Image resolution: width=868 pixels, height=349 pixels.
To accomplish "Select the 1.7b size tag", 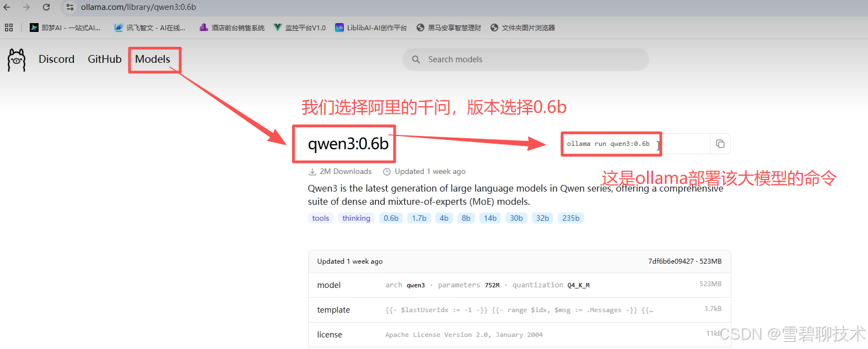I will 419,218.
